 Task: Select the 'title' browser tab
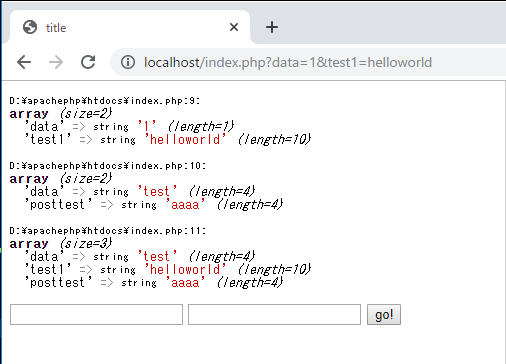(x=130, y=27)
